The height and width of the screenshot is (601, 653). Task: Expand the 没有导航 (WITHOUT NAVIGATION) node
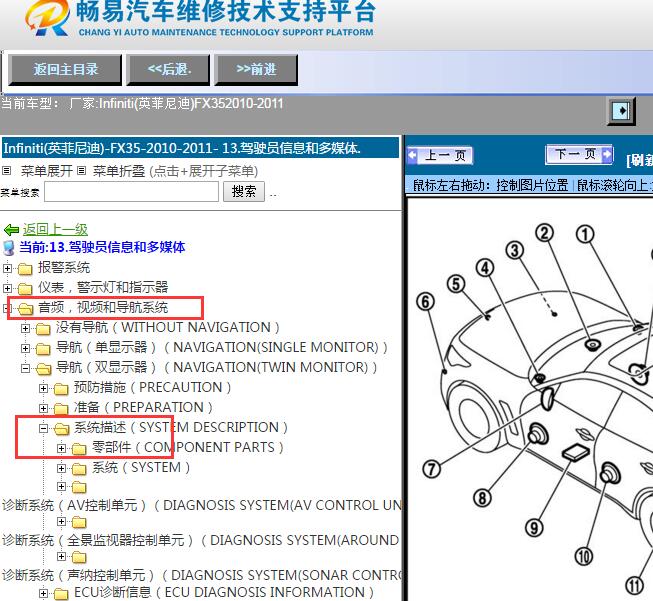click(25, 328)
